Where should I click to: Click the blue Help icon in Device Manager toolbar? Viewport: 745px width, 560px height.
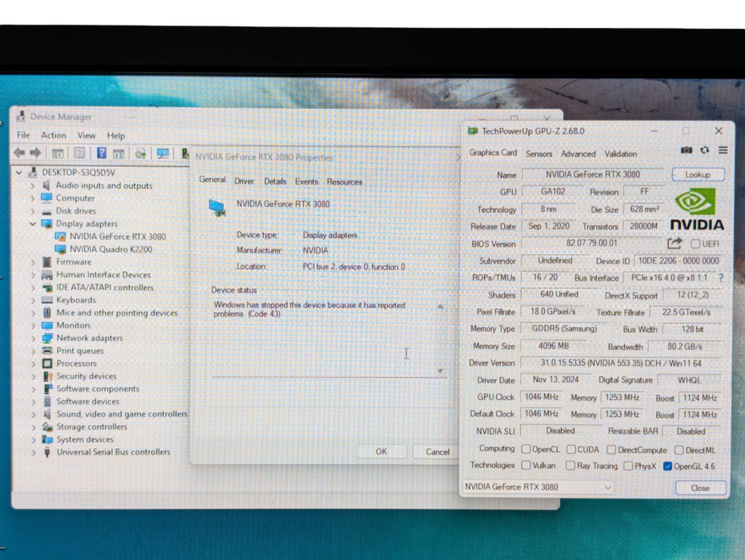tap(102, 153)
